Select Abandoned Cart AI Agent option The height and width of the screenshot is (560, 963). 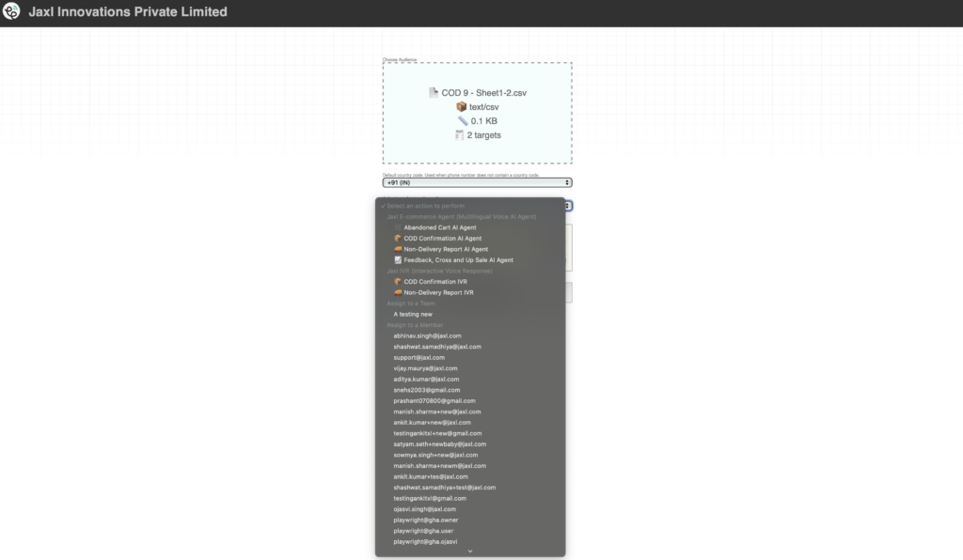coord(439,227)
